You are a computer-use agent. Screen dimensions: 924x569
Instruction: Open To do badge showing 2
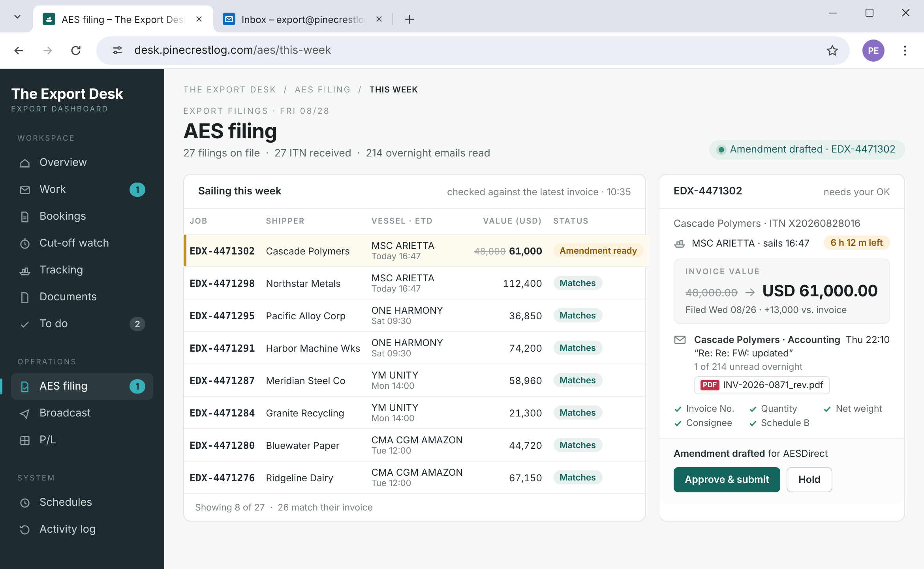point(137,324)
